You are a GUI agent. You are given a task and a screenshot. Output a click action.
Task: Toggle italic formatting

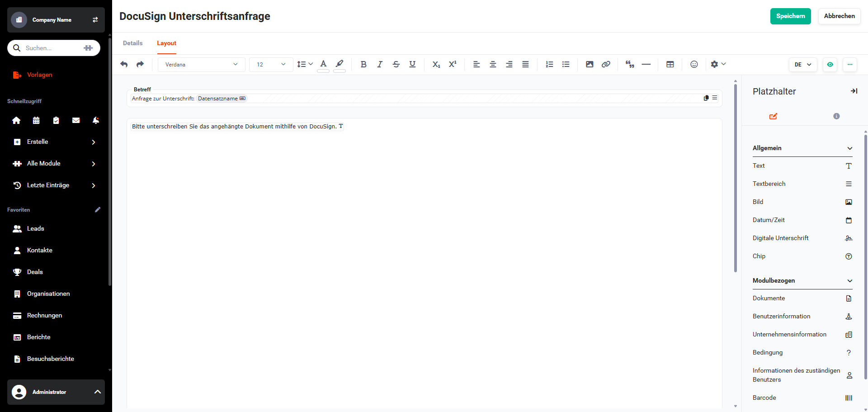(x=380, y=64)
